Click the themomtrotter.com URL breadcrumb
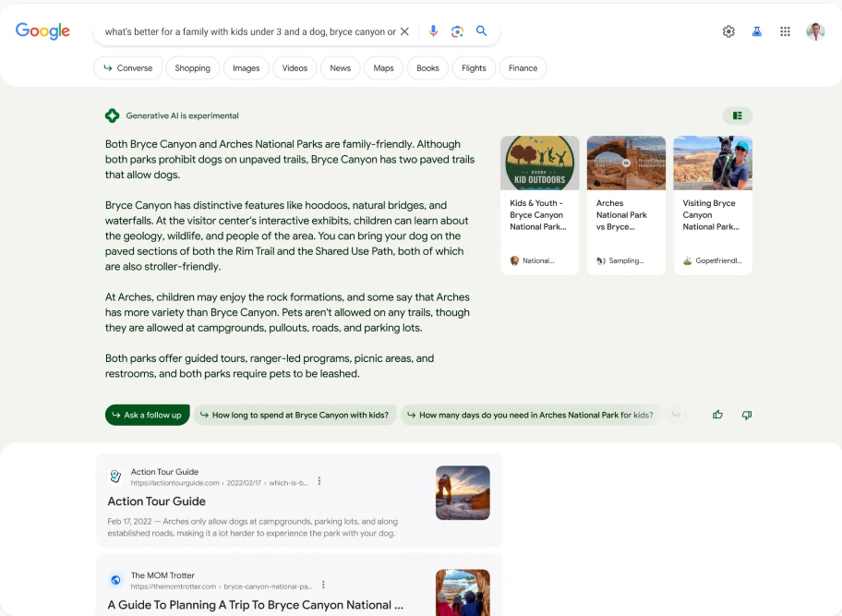 pos(222,586)
